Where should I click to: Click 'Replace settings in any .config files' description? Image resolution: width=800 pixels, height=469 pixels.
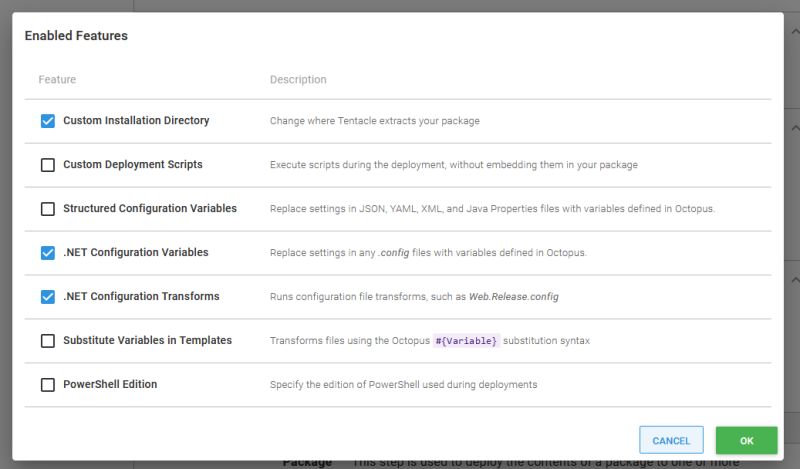tap(428, 253)
